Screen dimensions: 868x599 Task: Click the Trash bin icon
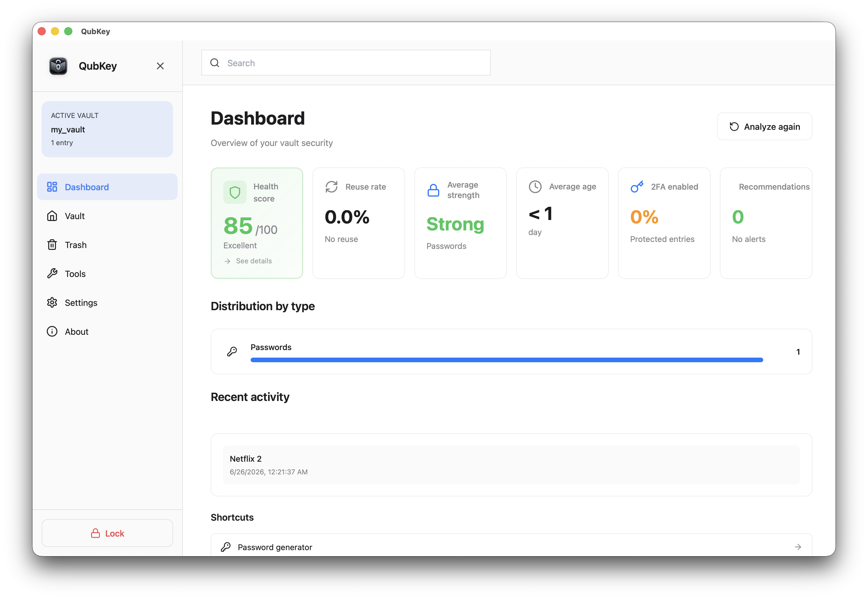tap(52, 245)
